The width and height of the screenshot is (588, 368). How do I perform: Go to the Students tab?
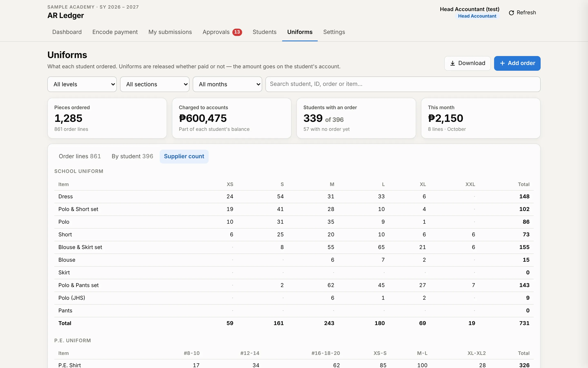[264, 32]
